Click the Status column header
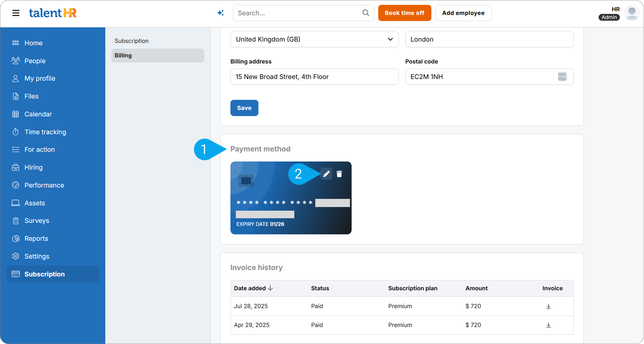 (x=320, y=288)
